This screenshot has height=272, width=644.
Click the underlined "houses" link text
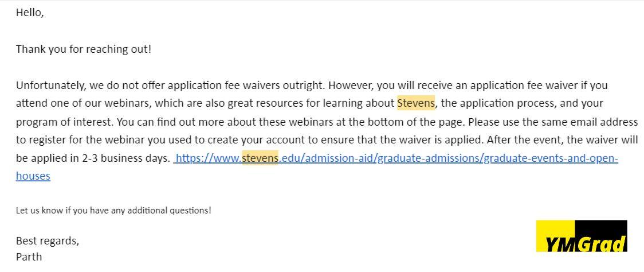coord(33,176)
